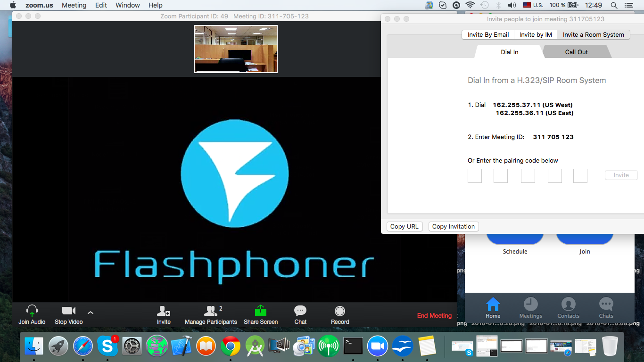Open the Invite people icon
The width and height of the screenshot is (644, 362).
click(x=164, y=312)
